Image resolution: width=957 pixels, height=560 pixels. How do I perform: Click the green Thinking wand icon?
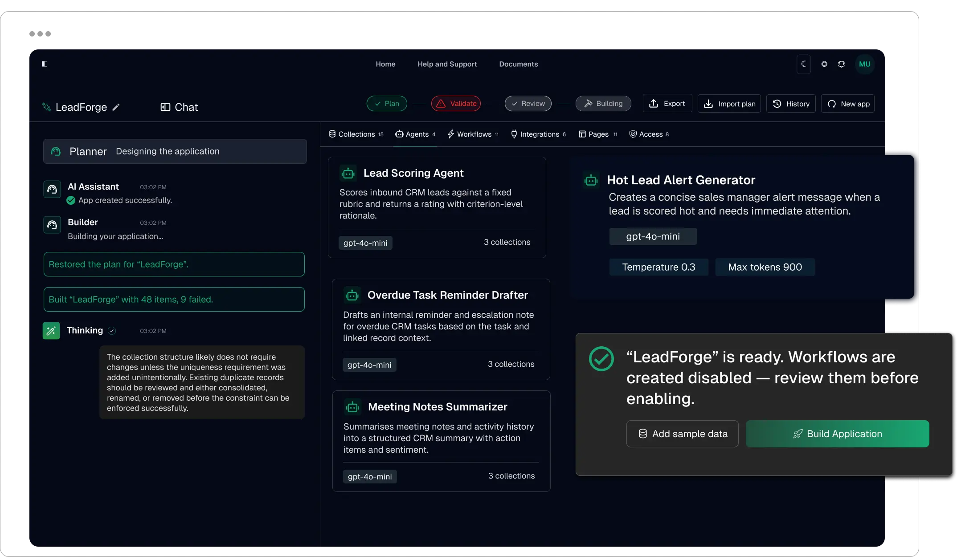[x=51, y=331]
